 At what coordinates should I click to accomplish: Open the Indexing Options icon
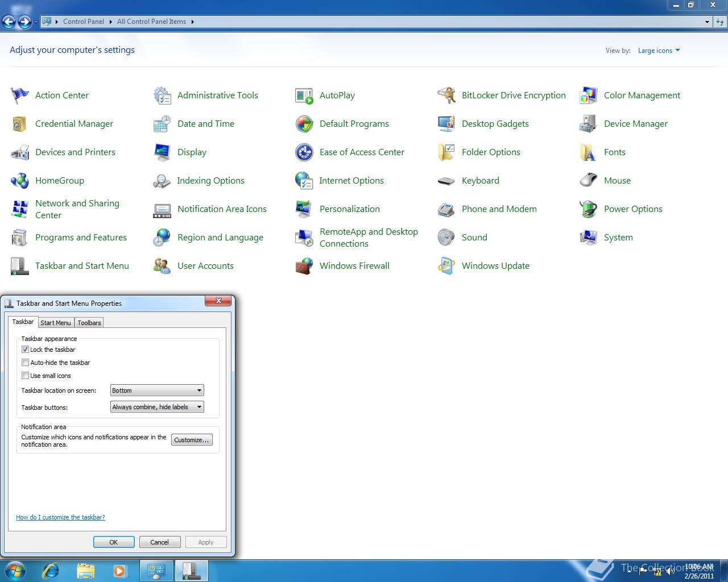click(x=162, y=181)
